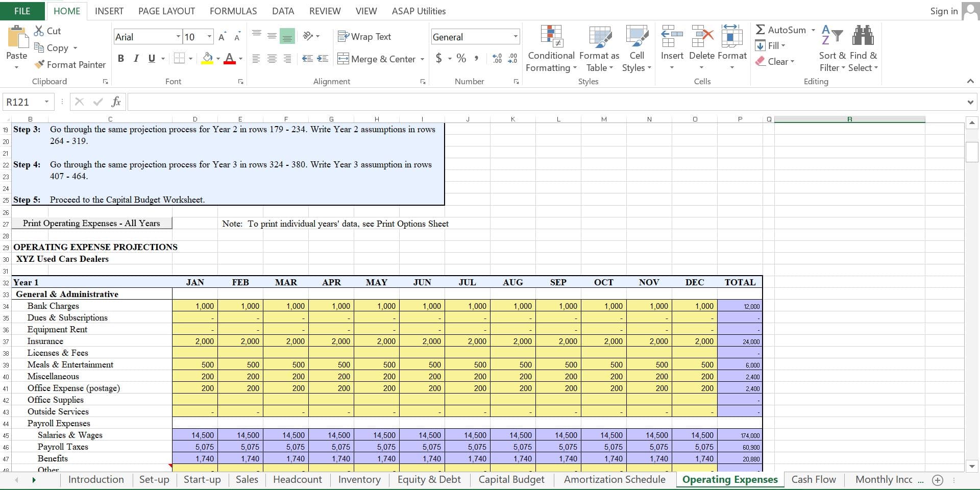980x490 pixels.
Task: Click the vertical scrollbar down arrow
Action: click(x=972, y=466)
